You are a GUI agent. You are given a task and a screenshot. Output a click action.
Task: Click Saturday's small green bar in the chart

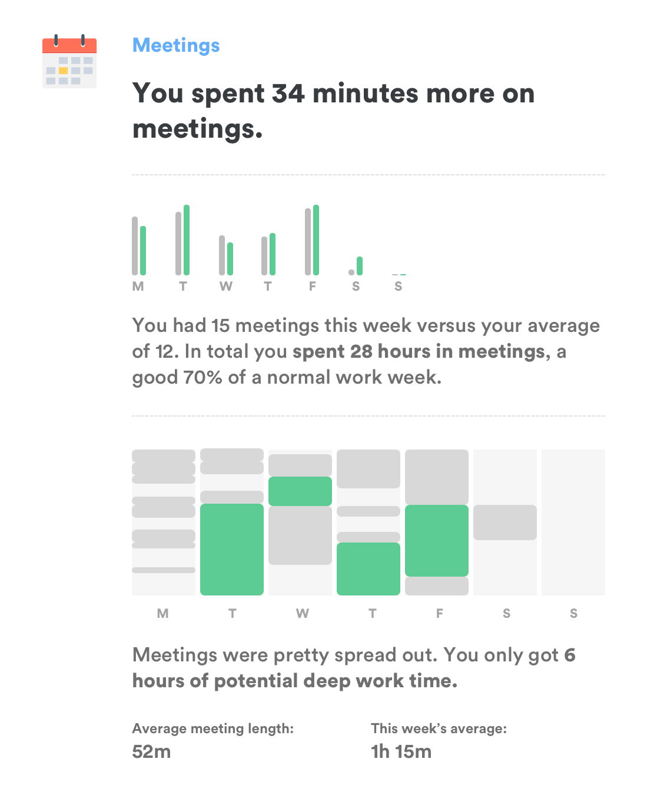coord(360,266)
